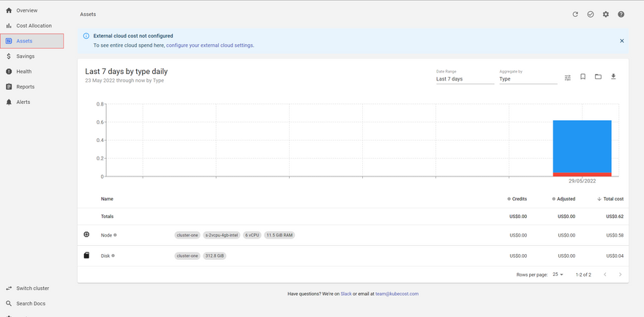644x317 pixels.
Task: Click the bookmark icon to save report
Action: coord(583,77)
